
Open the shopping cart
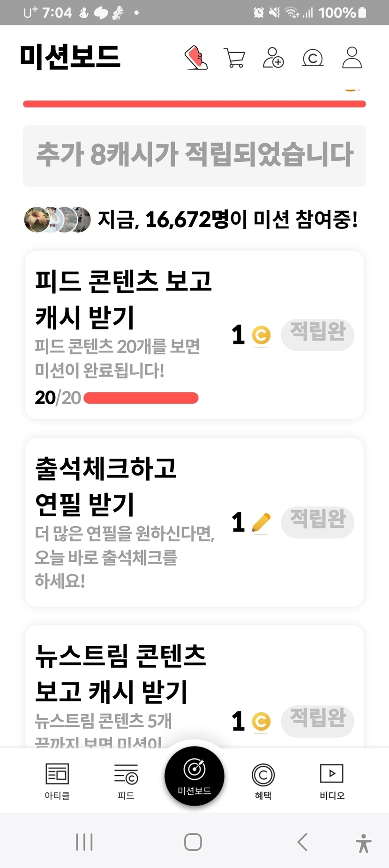tap(234, 58)
